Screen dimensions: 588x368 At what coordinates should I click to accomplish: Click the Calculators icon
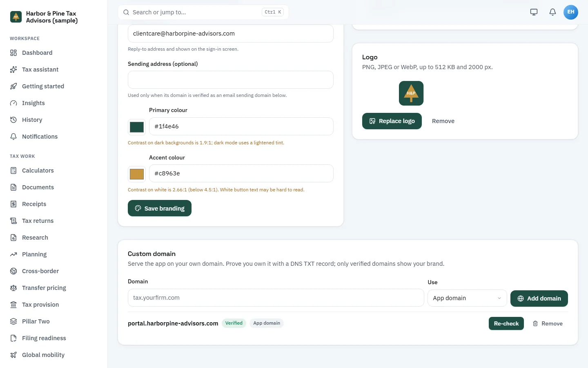click(13, 171)
